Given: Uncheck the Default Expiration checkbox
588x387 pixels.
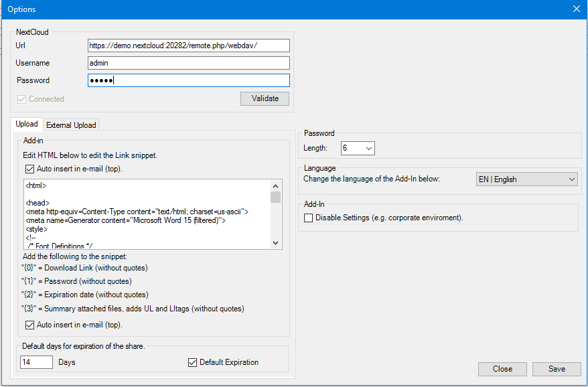Looking at the screenshot, I should (192, 363).
